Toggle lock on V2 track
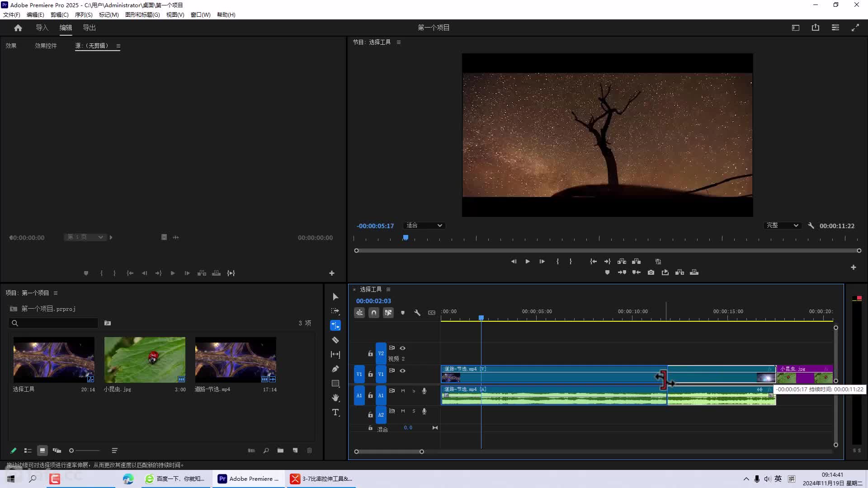 (370, 354)
